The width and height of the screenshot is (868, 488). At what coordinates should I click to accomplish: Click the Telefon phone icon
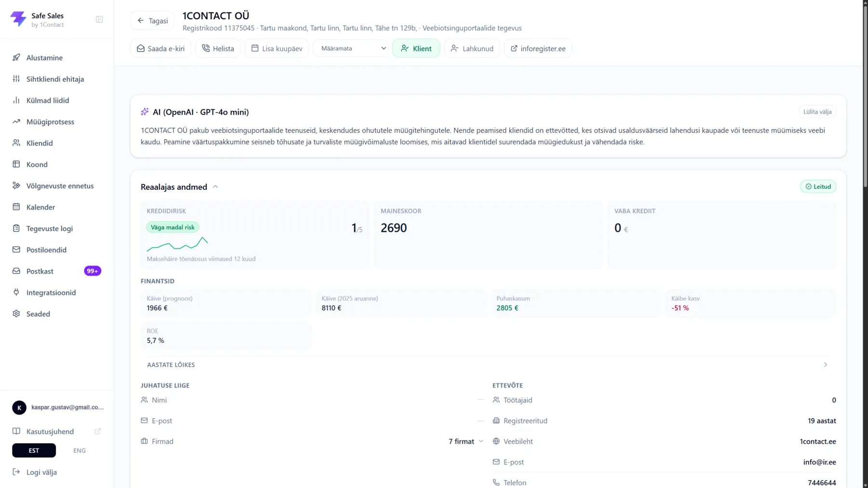[x=496, y=482]
